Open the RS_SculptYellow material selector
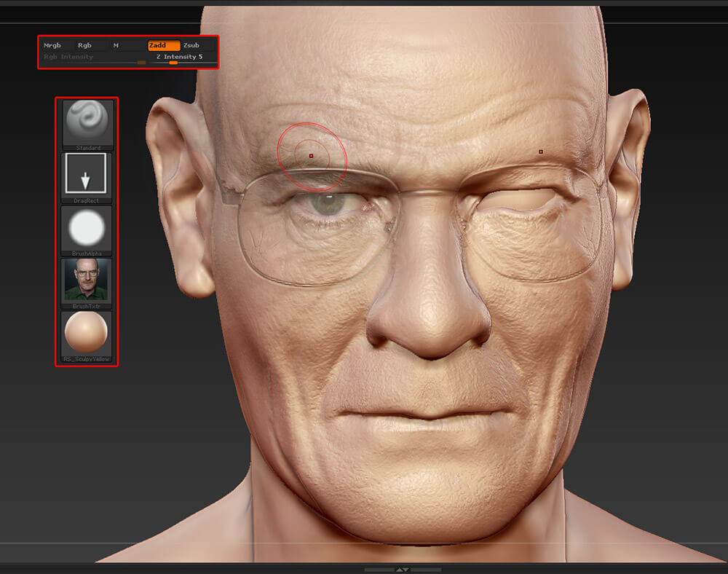Viewport: 728px width, 574px height. point(87,337)
